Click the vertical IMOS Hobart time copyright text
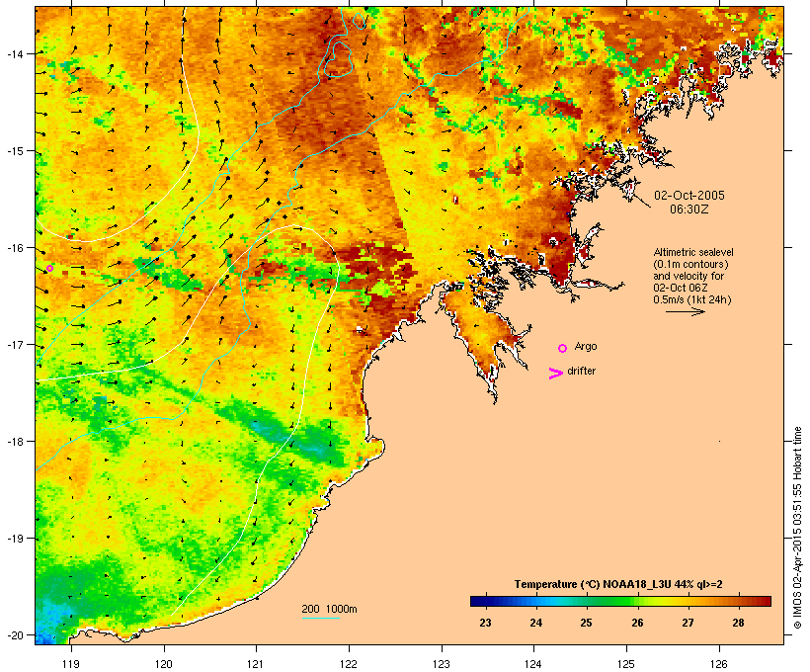The width and height of the screenshot is (810, 672). click(797, 528)
